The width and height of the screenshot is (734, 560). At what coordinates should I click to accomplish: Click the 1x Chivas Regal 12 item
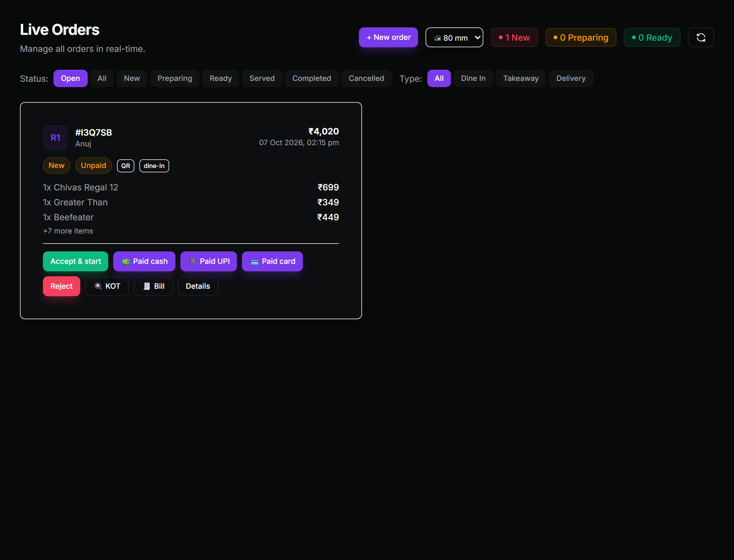coord(80,187)
